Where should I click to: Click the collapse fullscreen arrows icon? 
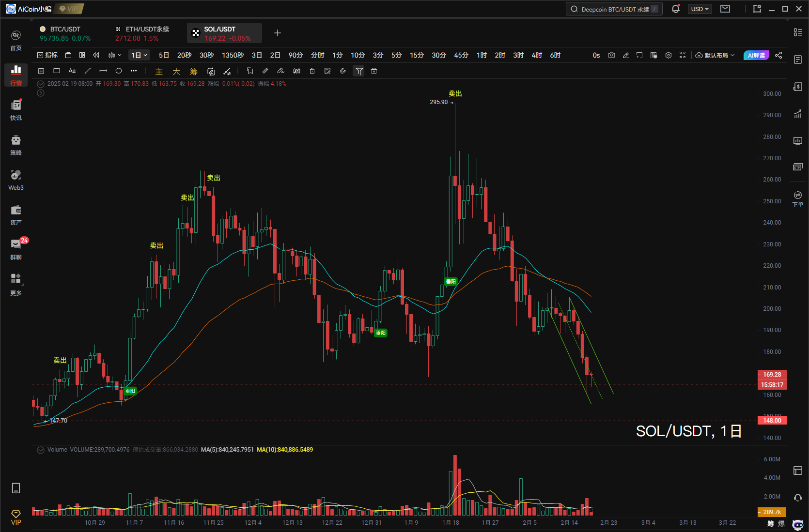click(x=682, y=55)
